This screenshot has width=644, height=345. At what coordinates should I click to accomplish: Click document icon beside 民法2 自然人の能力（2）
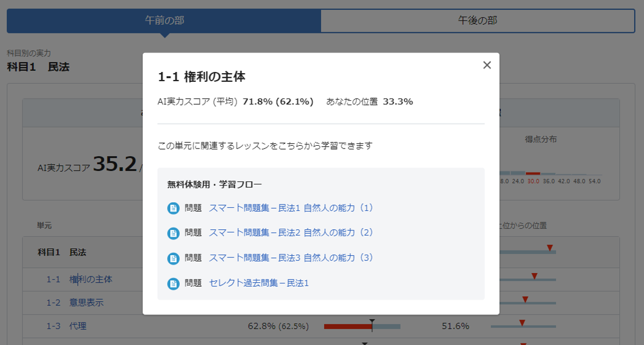(x=173, y=234)
